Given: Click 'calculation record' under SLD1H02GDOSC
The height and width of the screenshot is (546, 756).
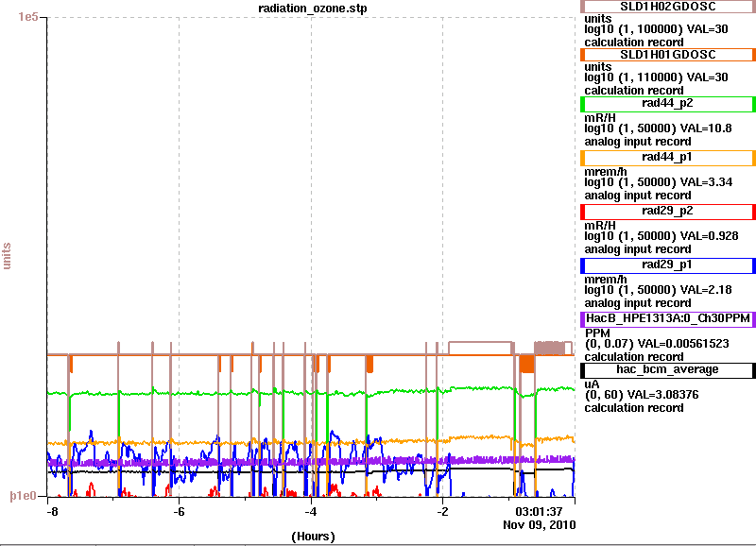Looking at the screenshot, I should [x=634, y=43].
